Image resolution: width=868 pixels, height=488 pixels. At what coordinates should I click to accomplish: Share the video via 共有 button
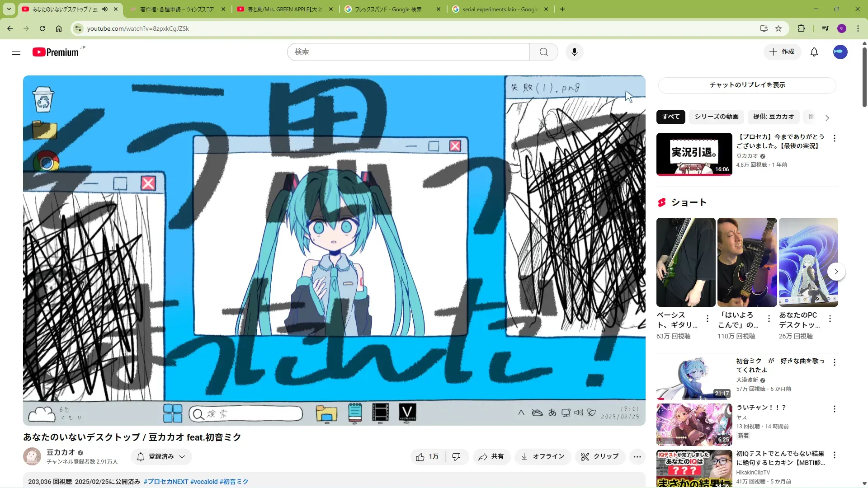tap(491, 457)
